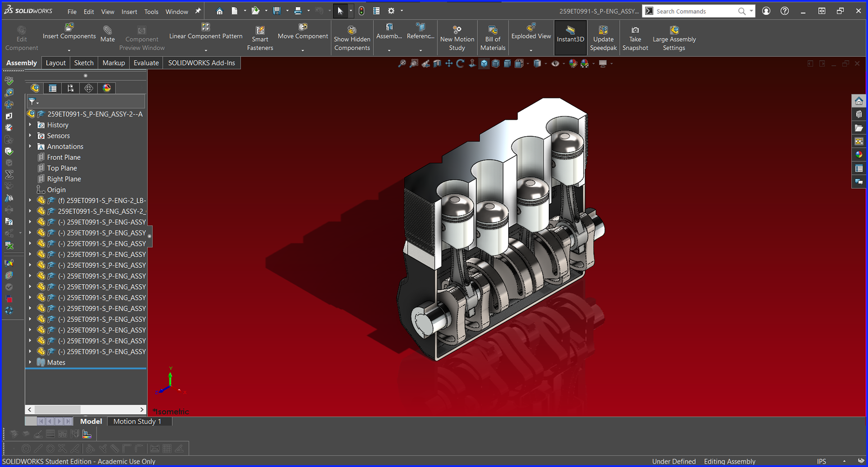Click Mass Properties scale icon
The width and height of the screenshot is (868, 467).
[x=9, y=104]
